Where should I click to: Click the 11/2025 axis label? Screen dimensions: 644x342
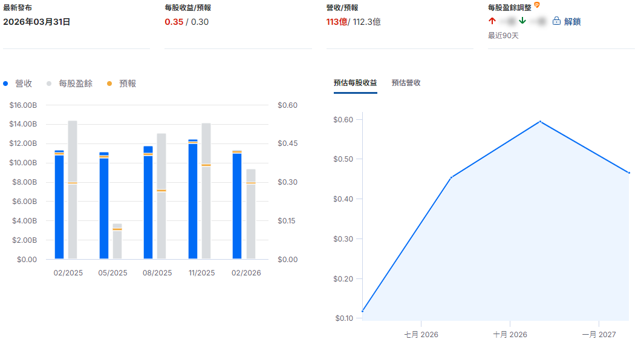pyautogui.click(x=201, y=273)
